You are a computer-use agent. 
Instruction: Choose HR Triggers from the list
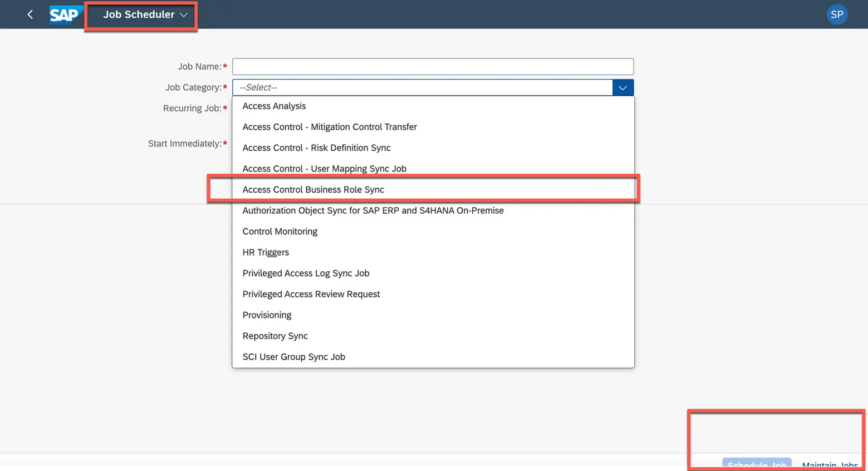tap(266, 252)
